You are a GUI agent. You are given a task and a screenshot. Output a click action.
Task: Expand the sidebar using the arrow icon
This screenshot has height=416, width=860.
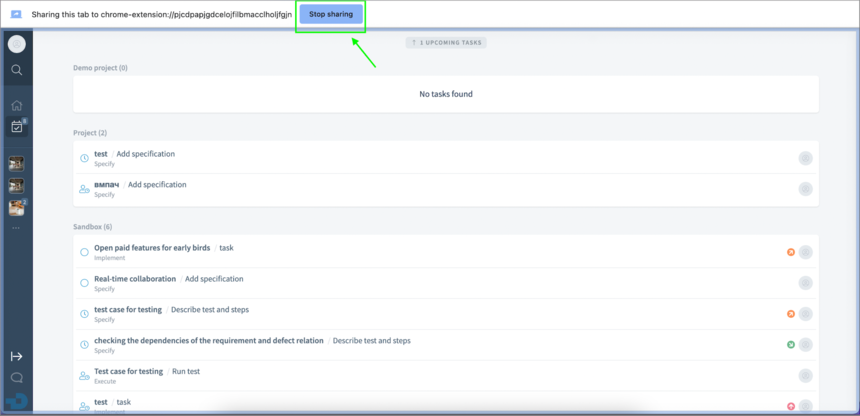click(x=17, y=356)
